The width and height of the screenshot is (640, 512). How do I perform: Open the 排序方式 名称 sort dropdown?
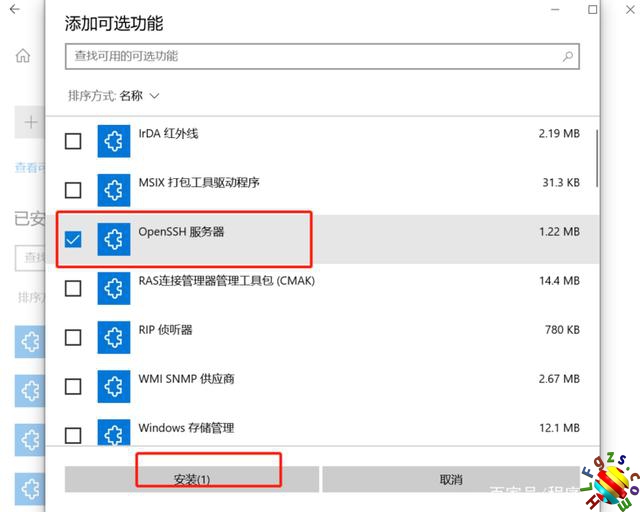[x=113, y=96]
